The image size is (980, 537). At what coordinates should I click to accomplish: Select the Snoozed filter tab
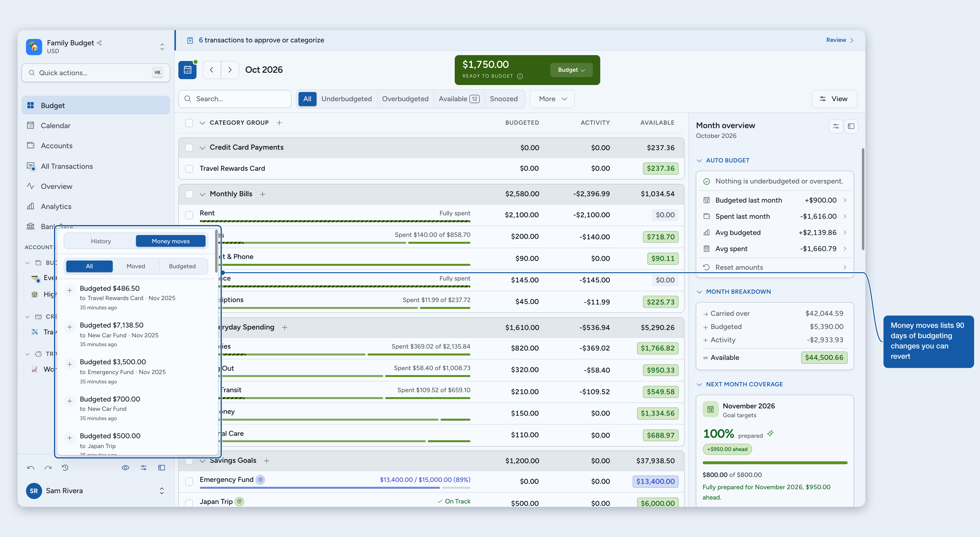click(x=504, y=99)
